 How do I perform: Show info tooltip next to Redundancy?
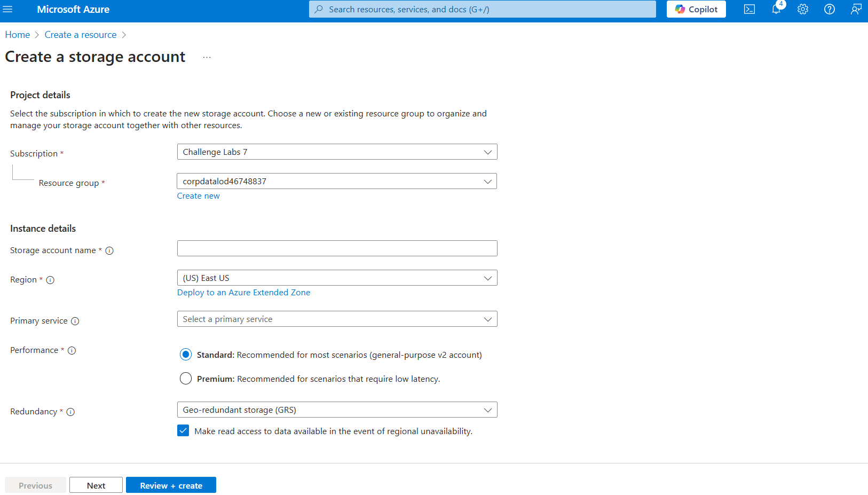point(70,412)
